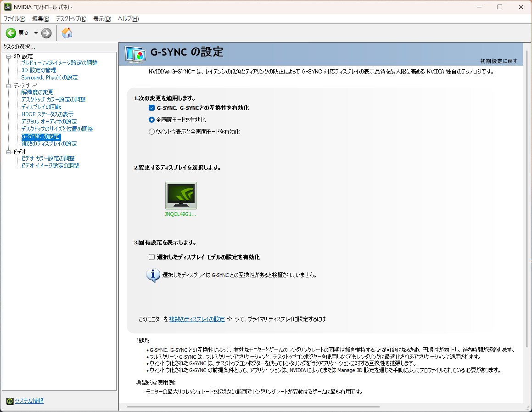Click the green Back arrow icon
Viewport: 532px width, 412px height.
(11, 33)
